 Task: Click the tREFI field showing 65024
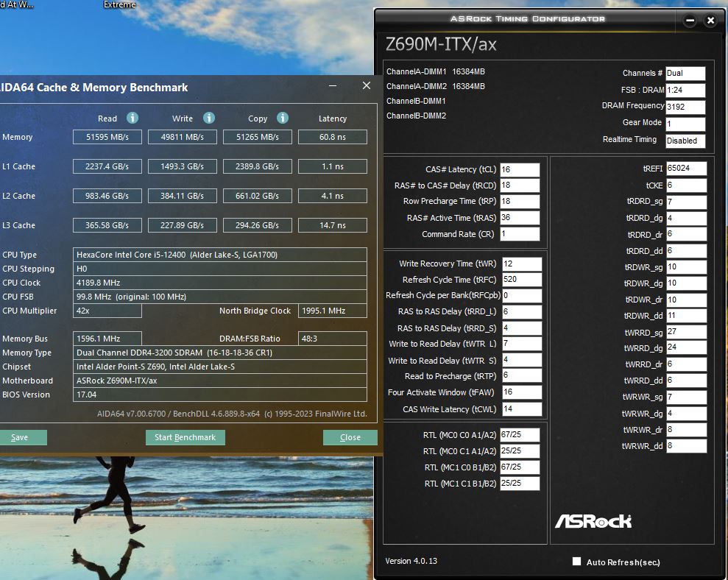point(686,169)
